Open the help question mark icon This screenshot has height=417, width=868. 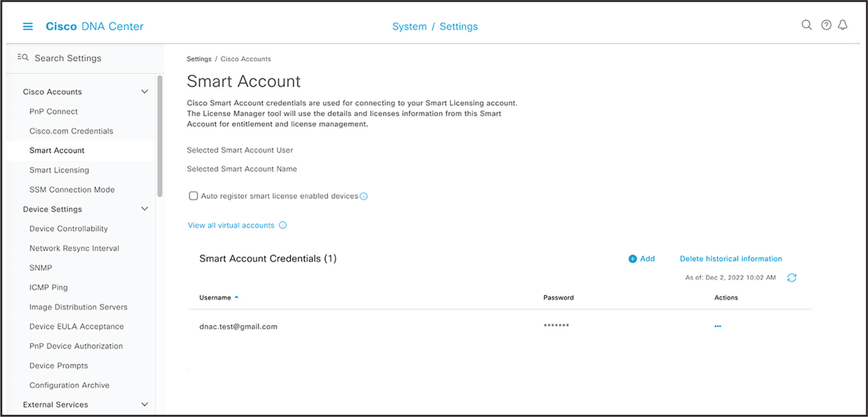[x=826, y=25]
